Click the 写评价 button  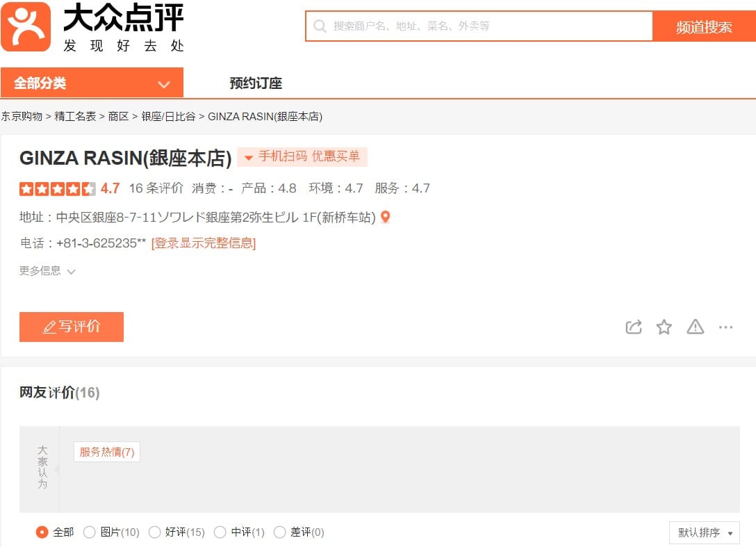[x=72, y=327]
